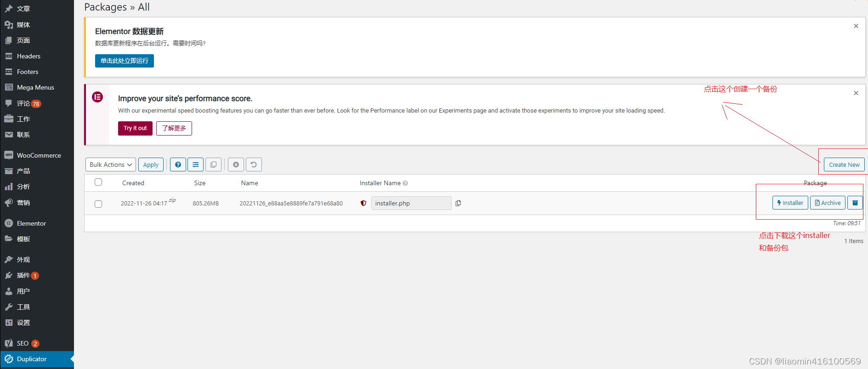Click the 分析 analytics bar-chart icon

point(9,187)
